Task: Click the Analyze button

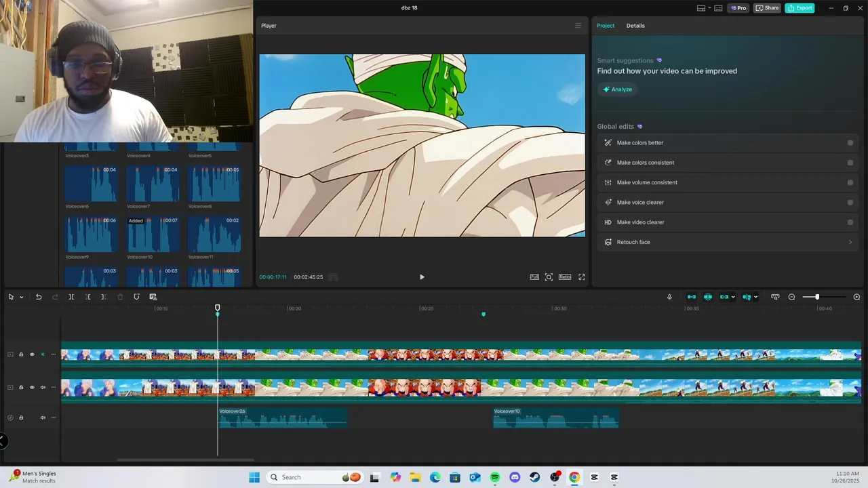Action: click(x=617, y=89)
